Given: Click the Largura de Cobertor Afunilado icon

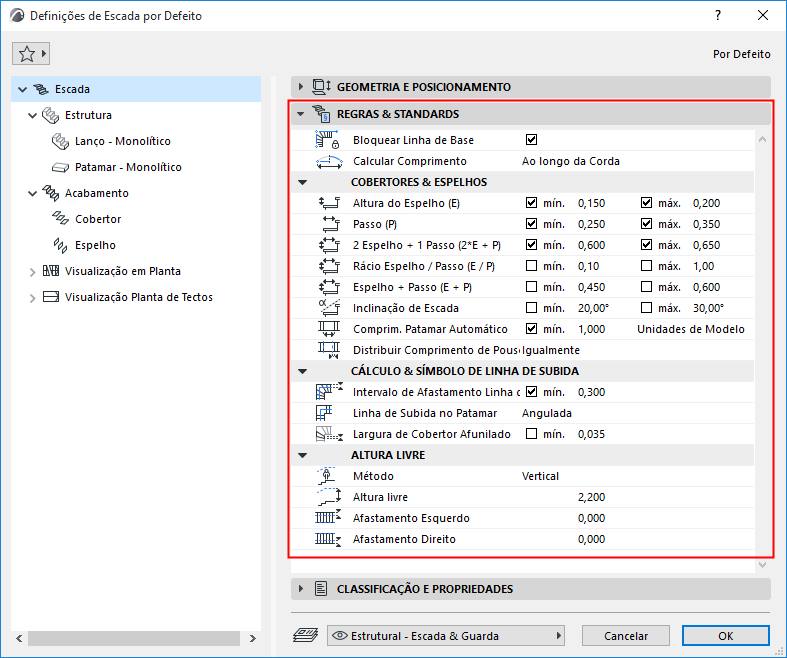Looking at the screenshot, I should [x=329, y=434].
